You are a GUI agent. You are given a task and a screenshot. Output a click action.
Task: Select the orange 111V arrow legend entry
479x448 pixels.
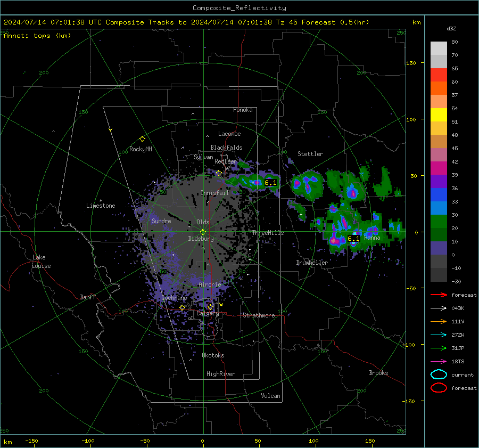439,321
